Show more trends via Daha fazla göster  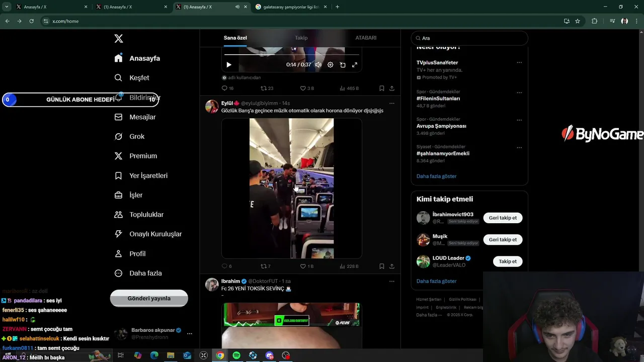[436, 176]
